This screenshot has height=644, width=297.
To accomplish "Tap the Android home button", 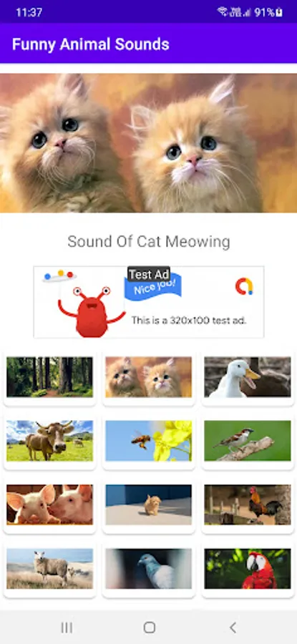I will [x=149, y=627].
